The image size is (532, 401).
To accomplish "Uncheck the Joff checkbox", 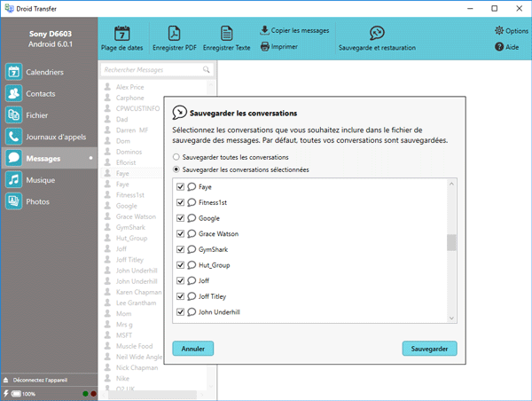I will tap(181, 280).
